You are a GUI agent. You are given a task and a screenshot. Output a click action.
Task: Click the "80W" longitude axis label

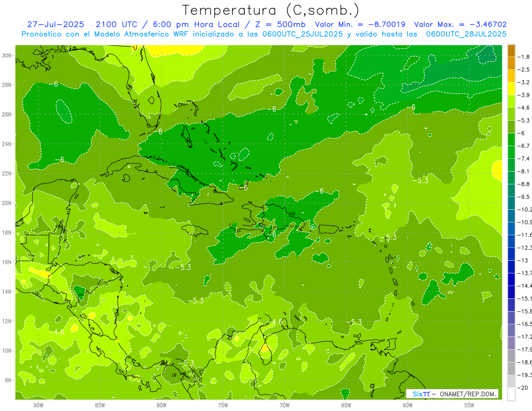tap(161, 405)
